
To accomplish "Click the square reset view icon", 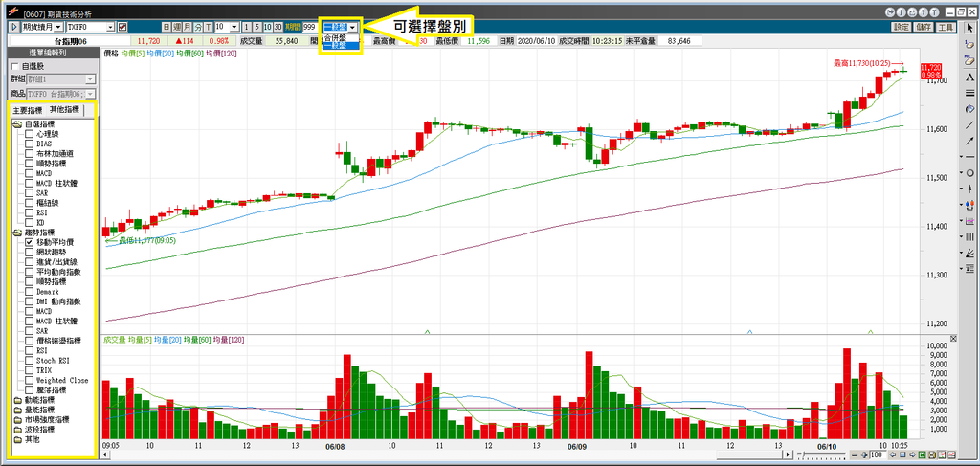I will pyautogui.click(x=902, y=455).
